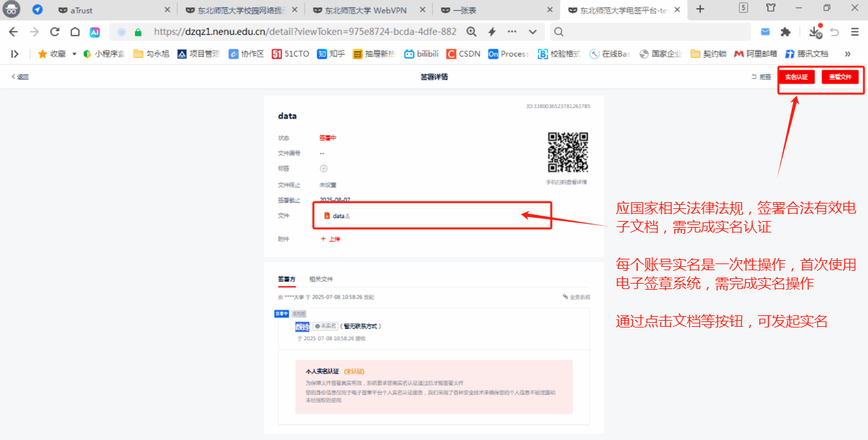Viewport: 868px width, 440px height.
Task: Open the browser extensions puzzle icon
Action: click(785, 32)
